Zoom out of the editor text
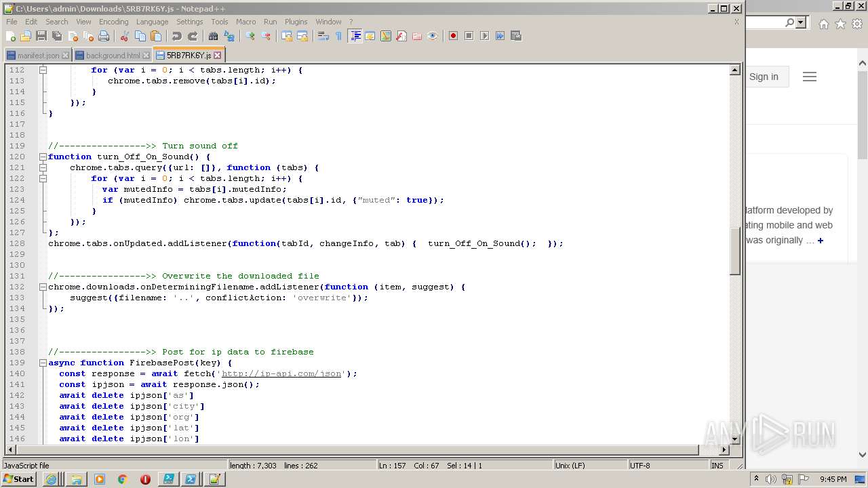Viewport: 868px width, 488px height. point(266,36)
